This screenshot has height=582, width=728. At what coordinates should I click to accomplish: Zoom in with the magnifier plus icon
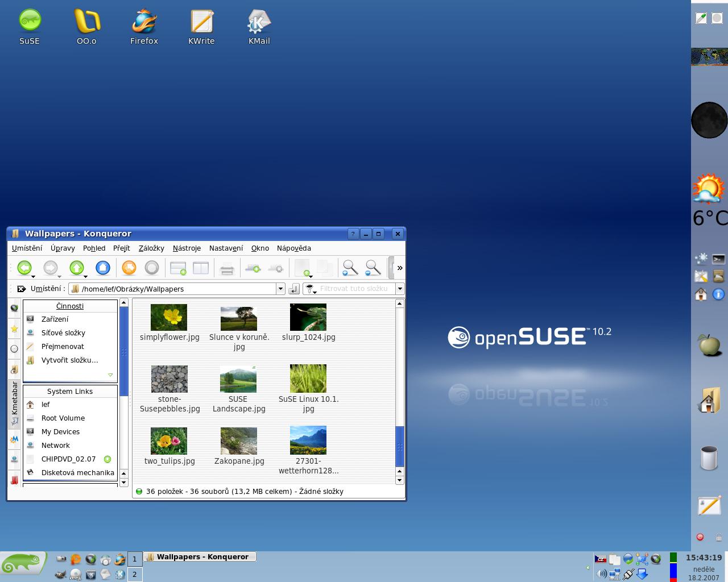(350, 268)
